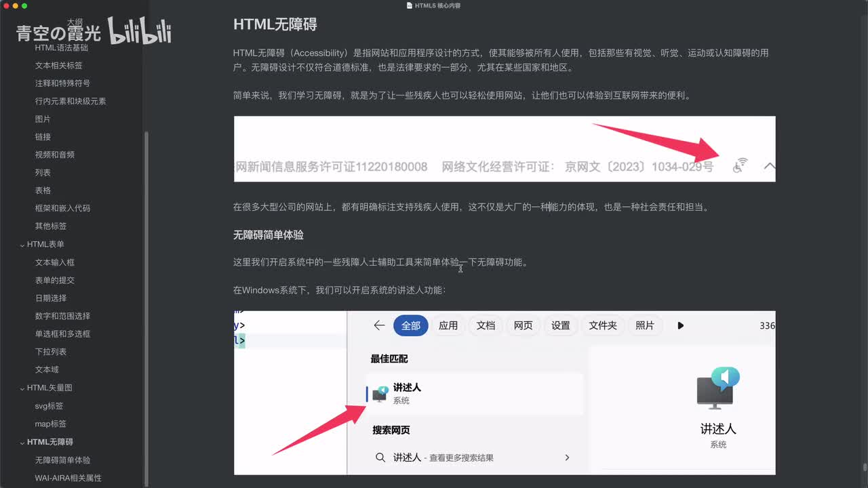Click the document vertical scrollbar thumb
The height and width of the screenshot is (488, 868).
(864, 467)
